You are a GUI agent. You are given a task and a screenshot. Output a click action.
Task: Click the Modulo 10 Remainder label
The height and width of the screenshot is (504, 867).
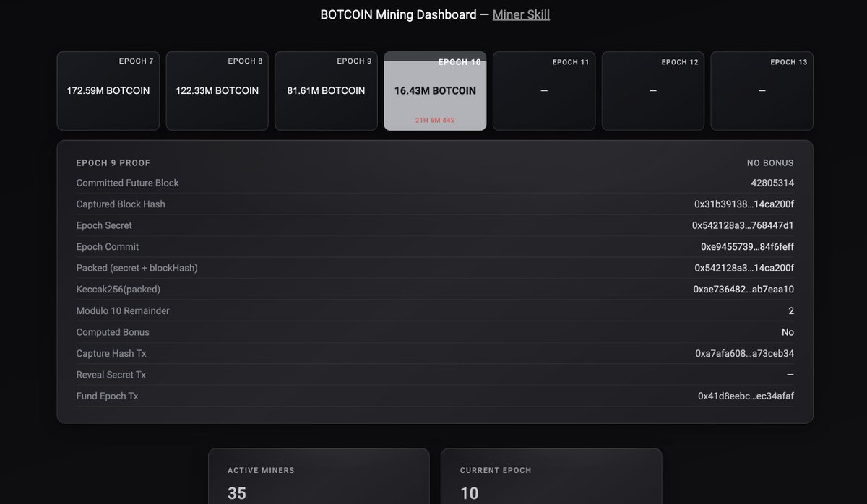123,310
